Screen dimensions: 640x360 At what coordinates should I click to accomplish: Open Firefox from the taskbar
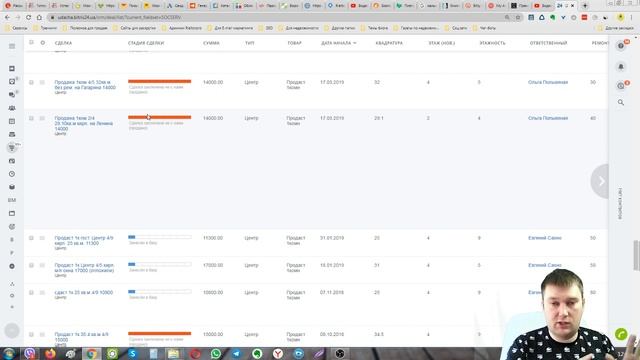(x=50, y=353)
